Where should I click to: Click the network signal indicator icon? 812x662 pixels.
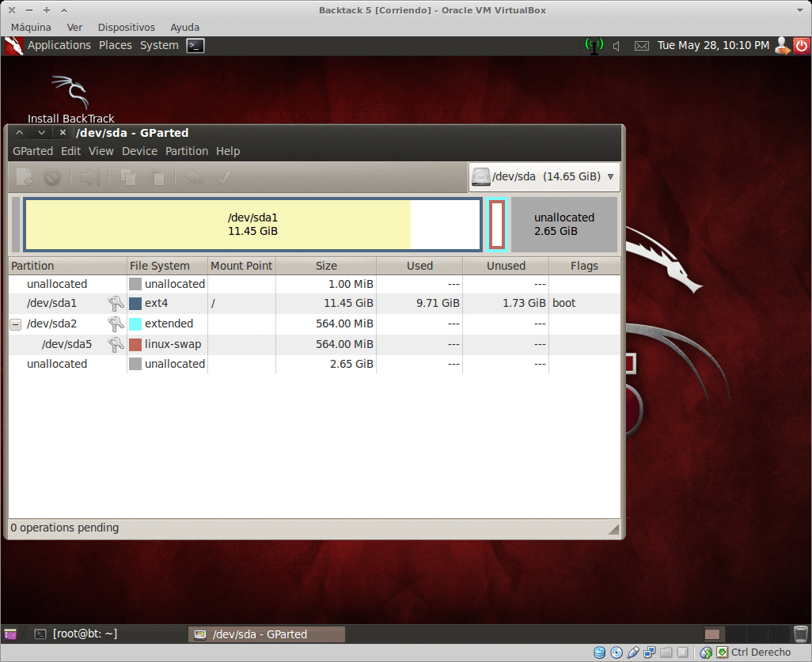tap(594, 46)
